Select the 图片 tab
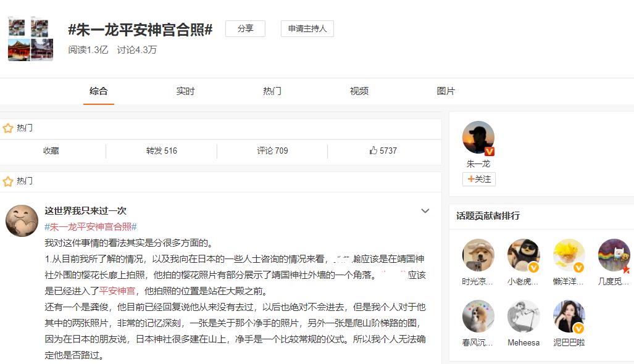 446,91
